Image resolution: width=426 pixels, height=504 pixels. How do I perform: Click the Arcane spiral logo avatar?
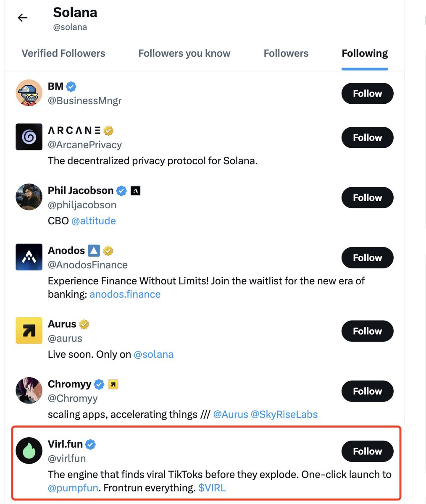pos(29,137)
